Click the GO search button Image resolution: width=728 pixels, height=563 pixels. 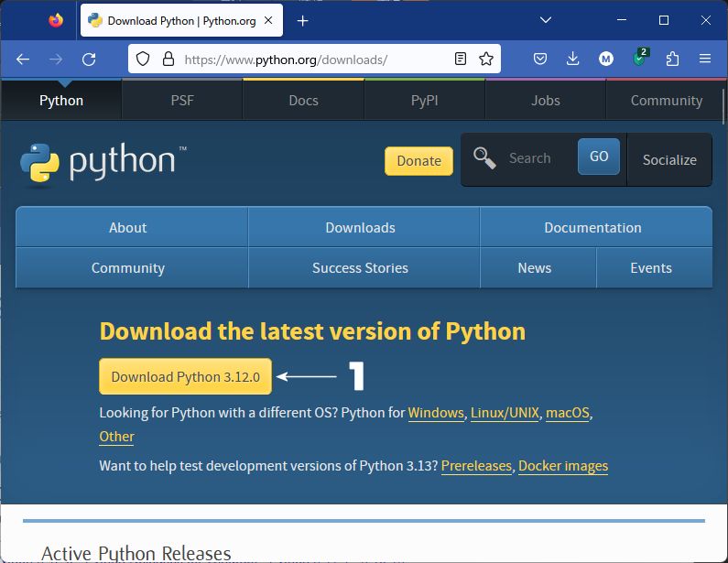(x=599, y=157)
